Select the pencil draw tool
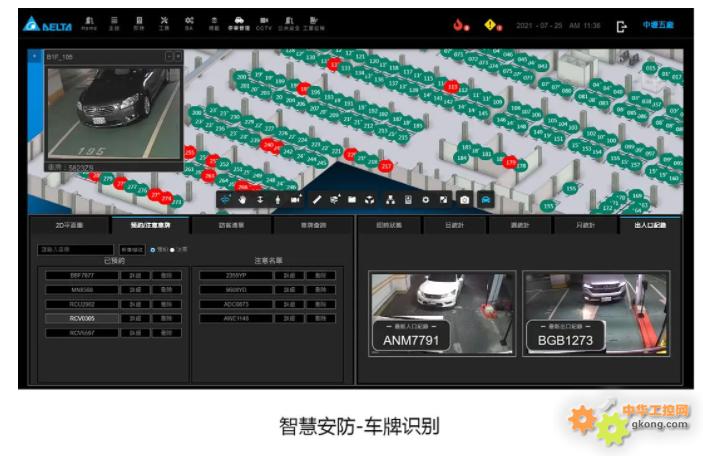The image size is (703, 456). [317, 199]
